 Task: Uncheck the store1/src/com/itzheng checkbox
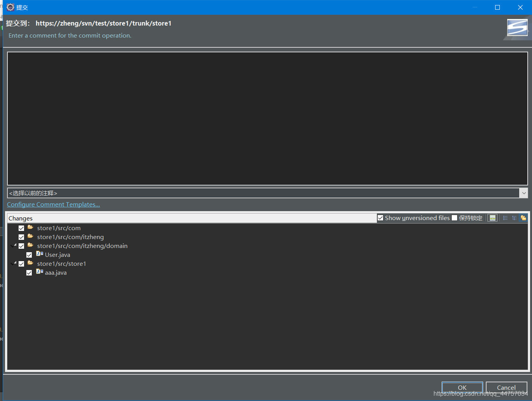tap(21, 237)
